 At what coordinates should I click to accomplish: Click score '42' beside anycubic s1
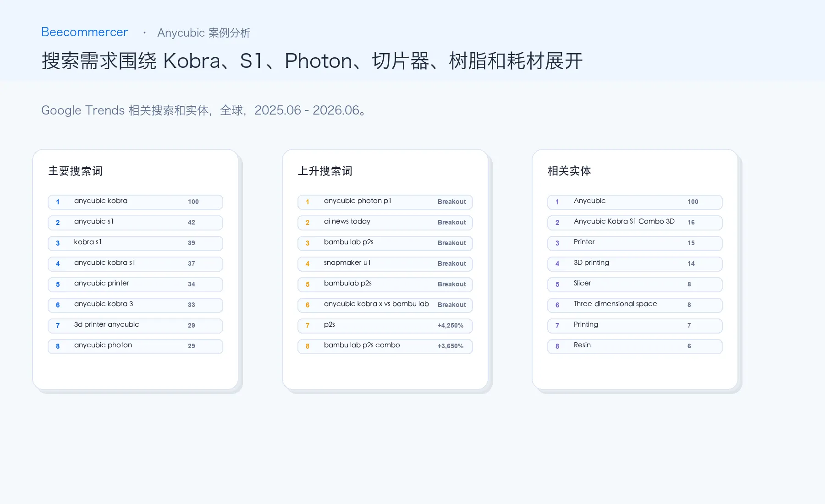click(192, 222)
